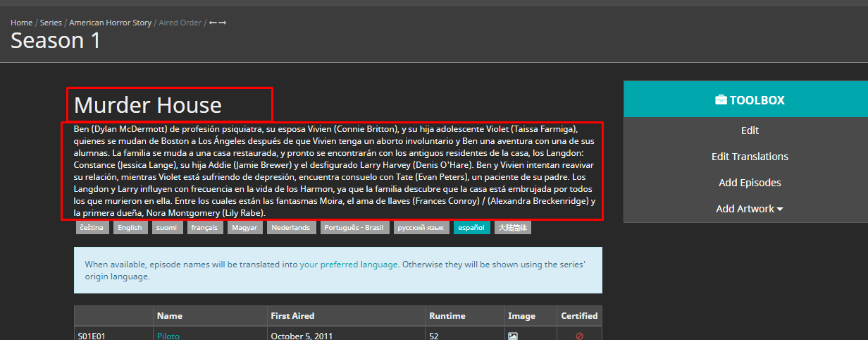Screen dimensions: 868x340
Task: Choose Add Episodes in toolbox
Action: 750,183
